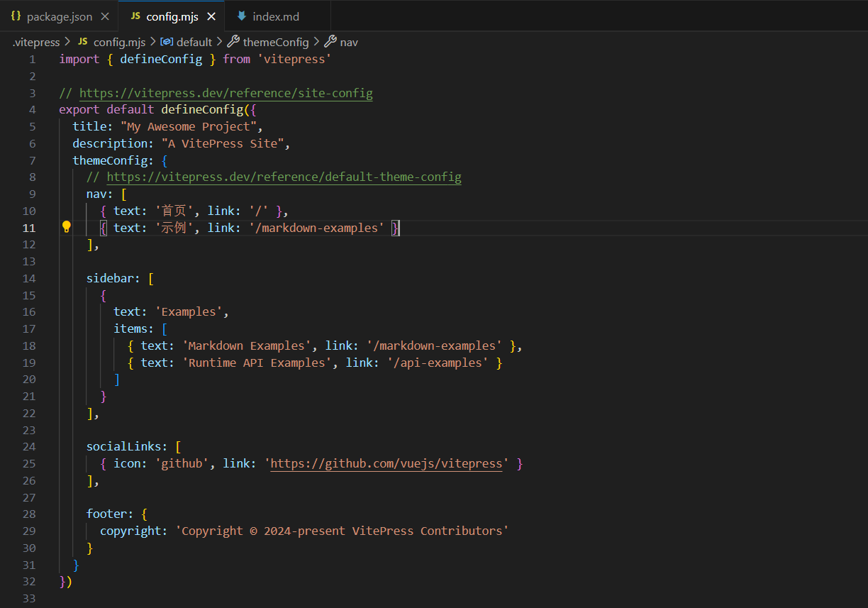The image size is (868, 608).
Task: Click the 'vitepress' module string on line 1
Action: tap(294, 59)
